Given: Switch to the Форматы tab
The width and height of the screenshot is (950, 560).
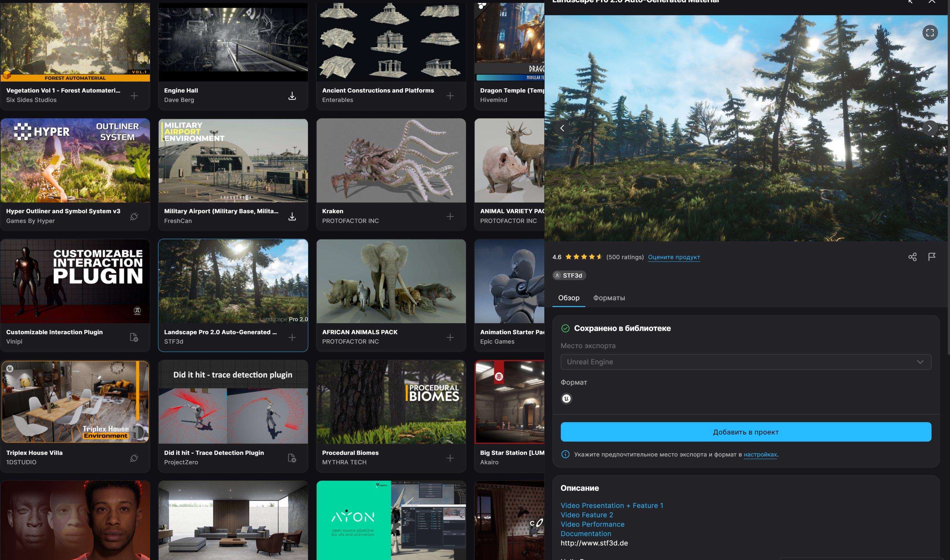Looking at the screenshot, I should coord(609,298).
